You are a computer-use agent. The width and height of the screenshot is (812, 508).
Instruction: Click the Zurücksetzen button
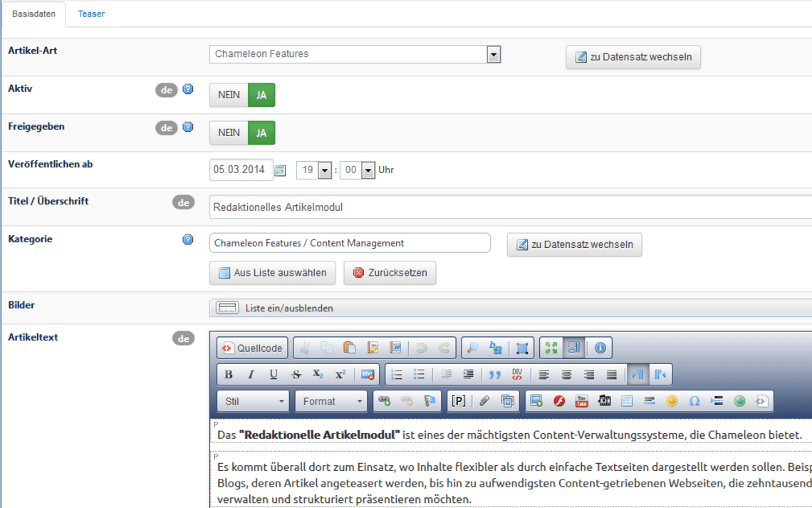390,273
